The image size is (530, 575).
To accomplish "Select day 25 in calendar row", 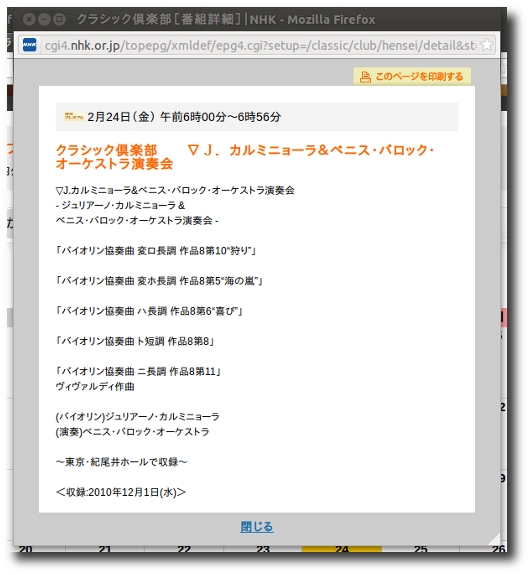I will point(420,549).
